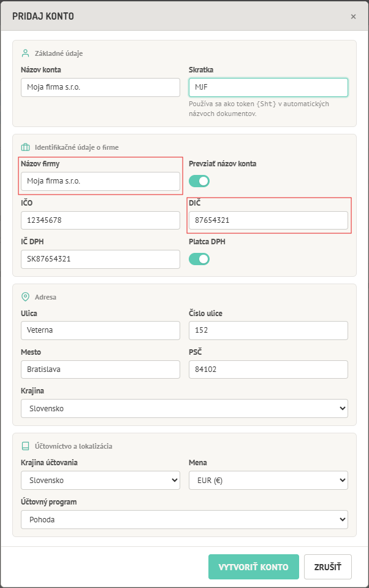Click the Účtovný program label
This screenshot has height=588, width=369.
tap(48, 501)
